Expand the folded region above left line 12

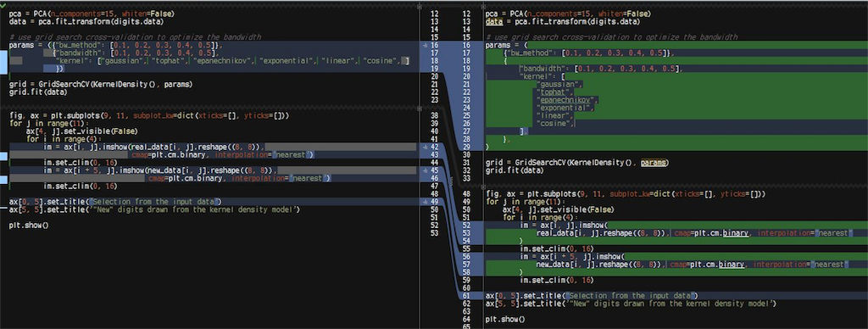(420, 7)
